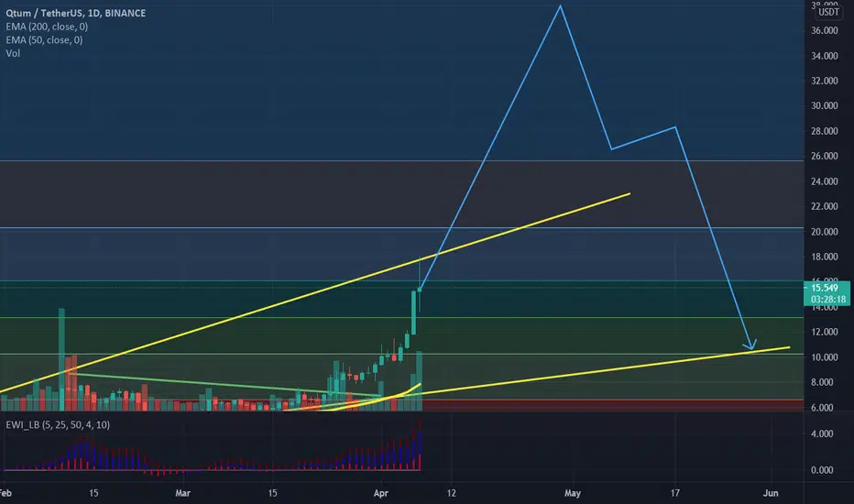Click the 4.000 oscillator scale label
This screenshot has width=854, height=504.
[x=822, y=433]
